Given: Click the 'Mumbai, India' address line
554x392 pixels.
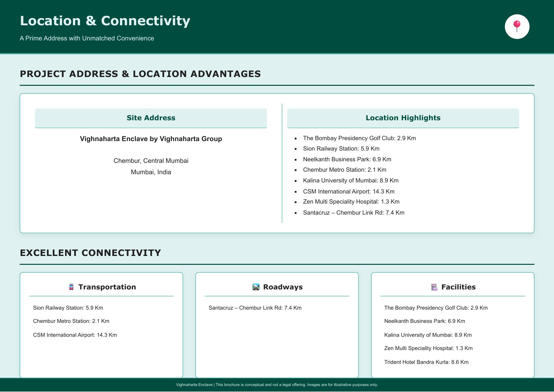Looking at the screenshot, I should (151, 172).
